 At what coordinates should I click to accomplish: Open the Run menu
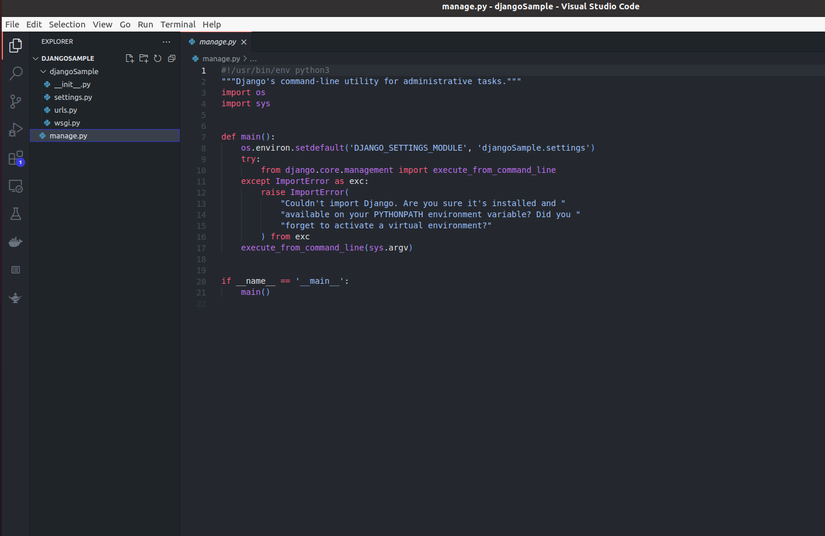[145, 24]
